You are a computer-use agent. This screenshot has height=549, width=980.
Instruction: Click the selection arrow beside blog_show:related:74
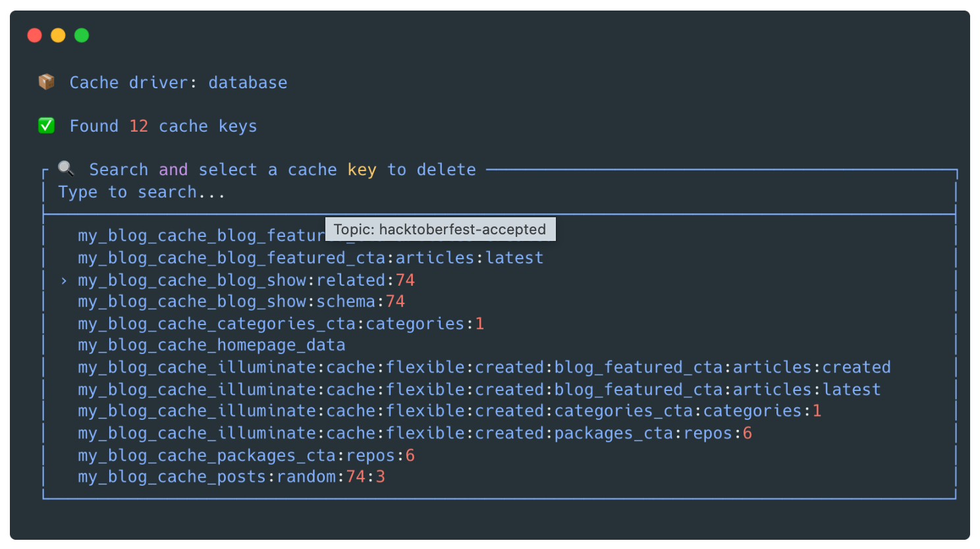click(64, 280)
